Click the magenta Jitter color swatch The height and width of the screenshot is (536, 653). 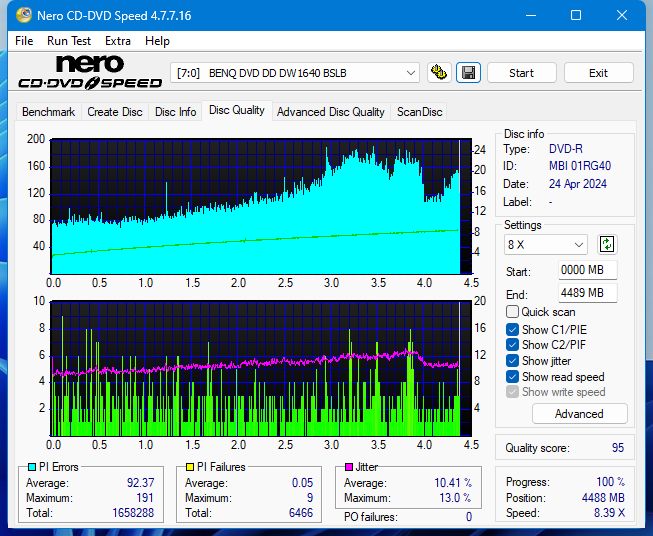[349, 467]
